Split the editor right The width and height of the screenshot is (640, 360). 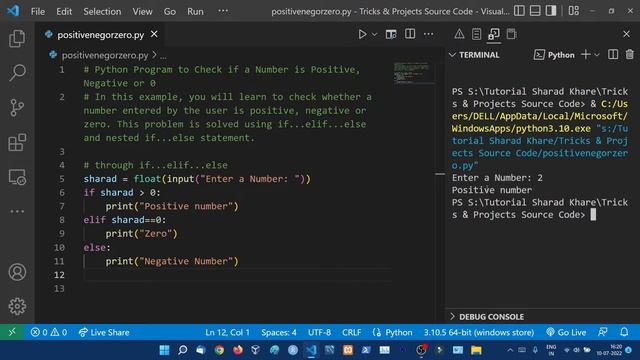[410, 34]
